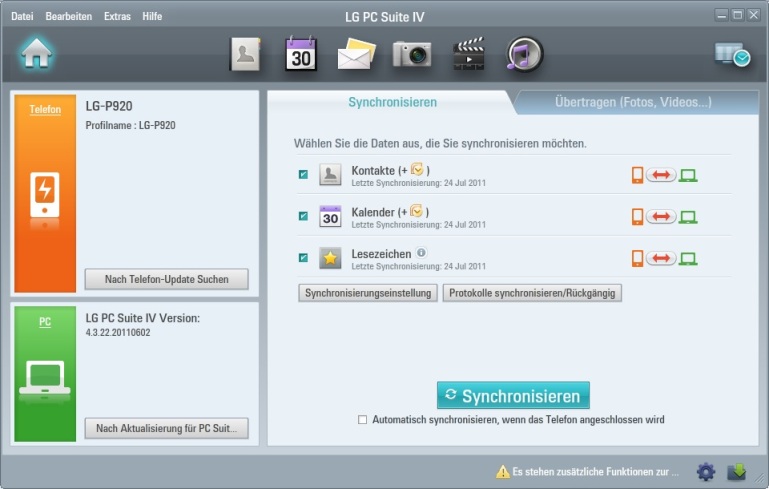
Task: Click Nach Telefon-Update Suchen button
Action: (166, 279)
